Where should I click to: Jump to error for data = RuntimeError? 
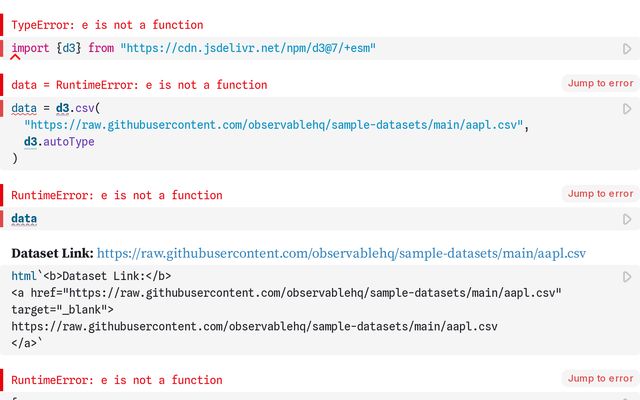coord(600,84)
